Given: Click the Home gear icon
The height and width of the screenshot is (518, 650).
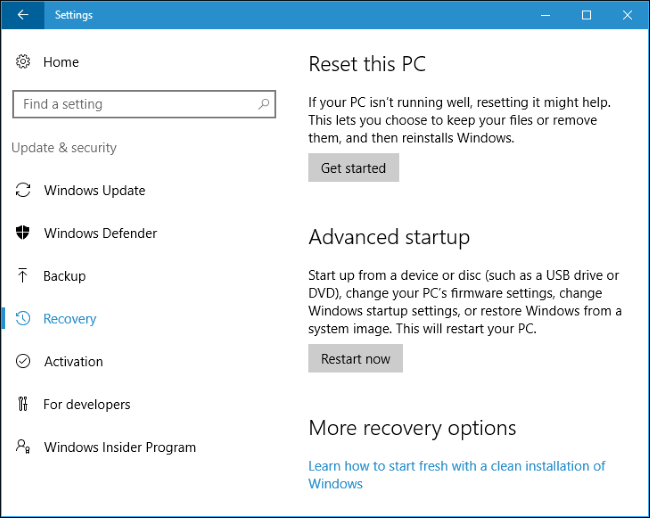Looking at the screenshot, I should [23, 62].
